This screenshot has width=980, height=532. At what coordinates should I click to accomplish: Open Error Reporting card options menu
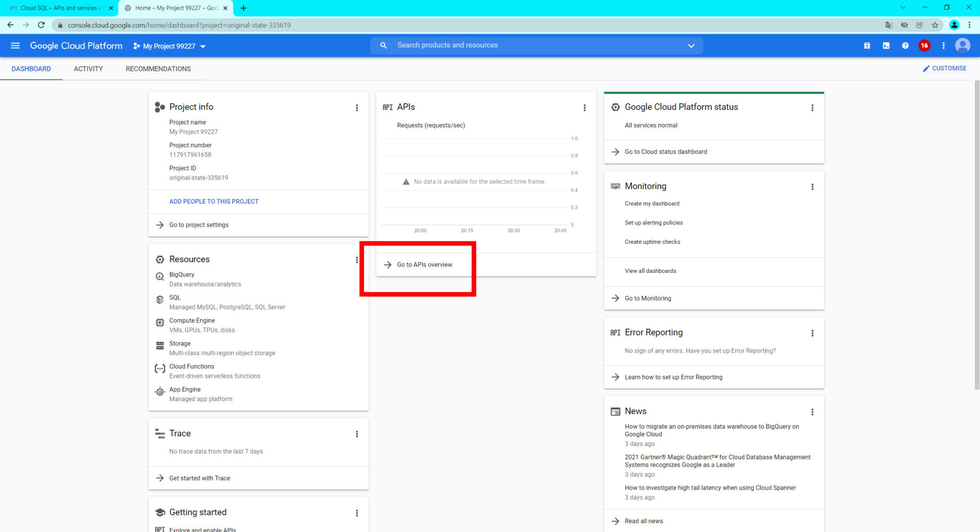coord(812,333)
